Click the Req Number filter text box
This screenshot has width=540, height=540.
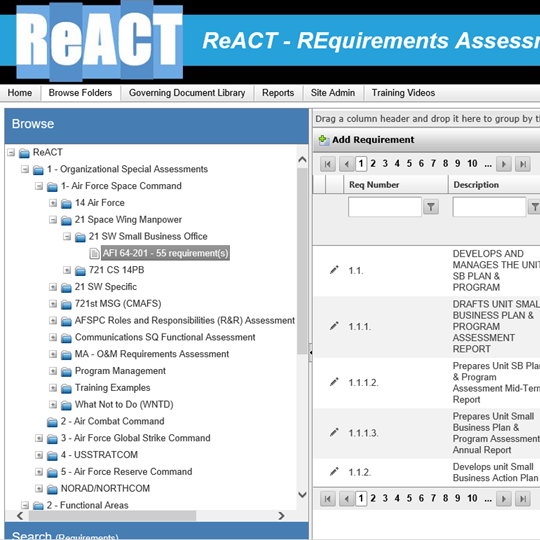click(x=385, y=207)
